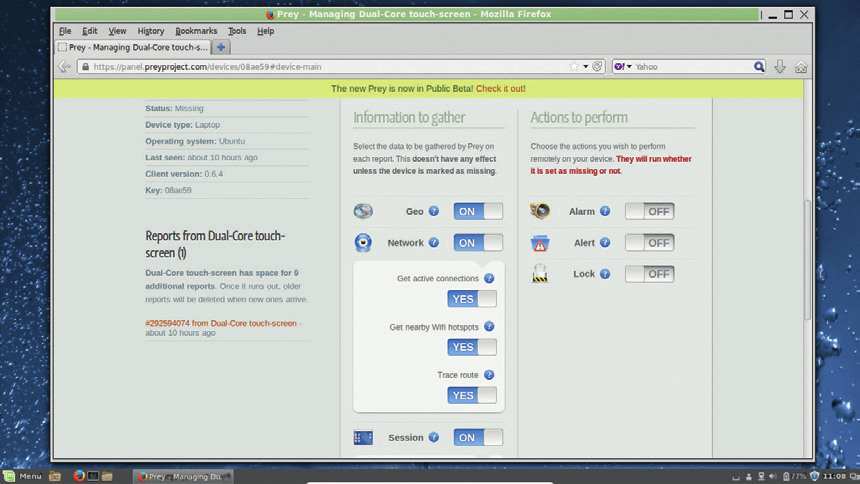This screenshot has width=860, height=484.
Task: Turn on the Alarm action
Action: pos(649,211)
